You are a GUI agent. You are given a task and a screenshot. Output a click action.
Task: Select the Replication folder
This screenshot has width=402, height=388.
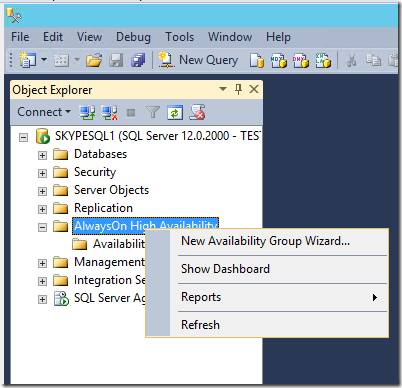pos(103,208)
